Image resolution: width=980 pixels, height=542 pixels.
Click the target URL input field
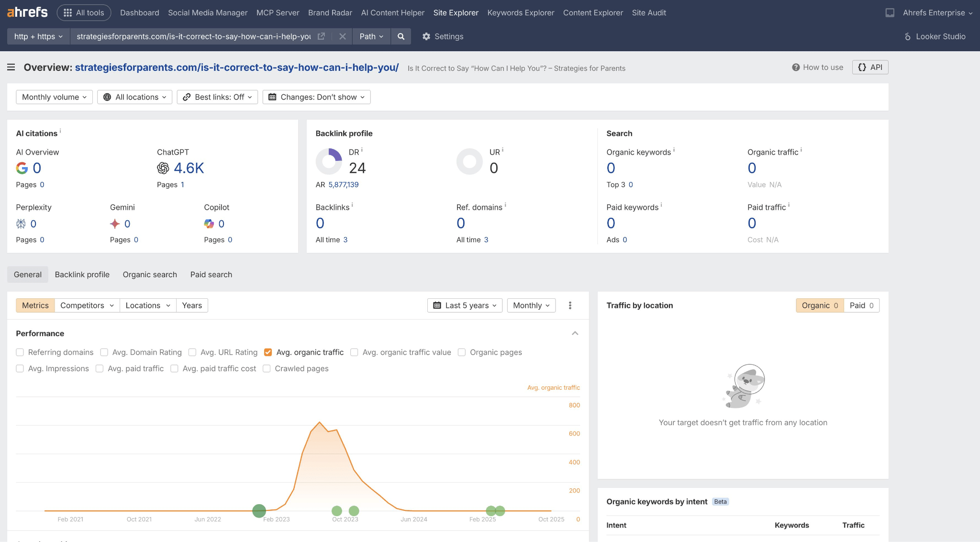(x=191, y=36)
